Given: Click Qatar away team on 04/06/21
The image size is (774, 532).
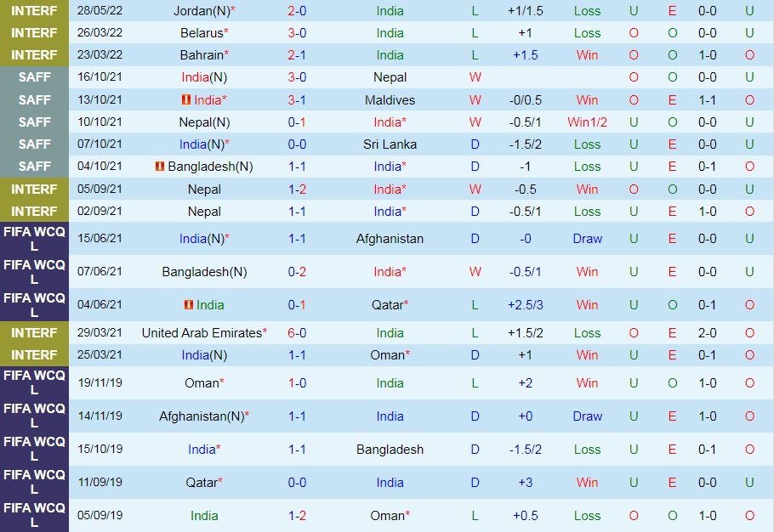Looking at the screenshot, I should [x=388, y=305].
